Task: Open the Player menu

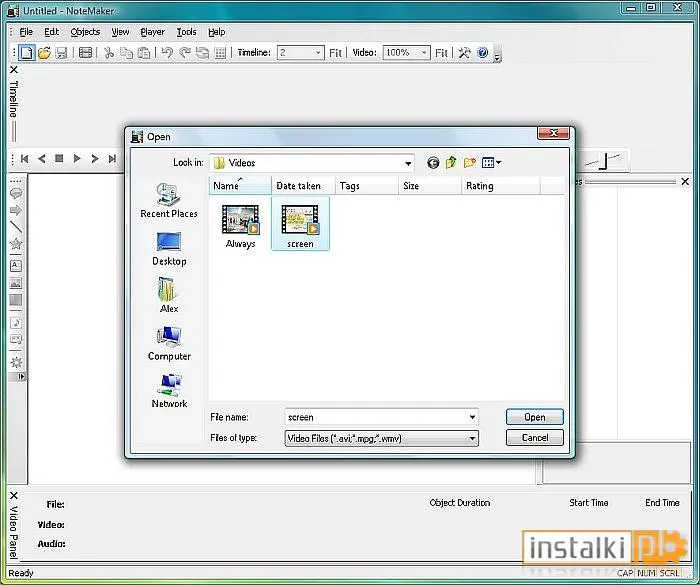Action: click(153, 32)
